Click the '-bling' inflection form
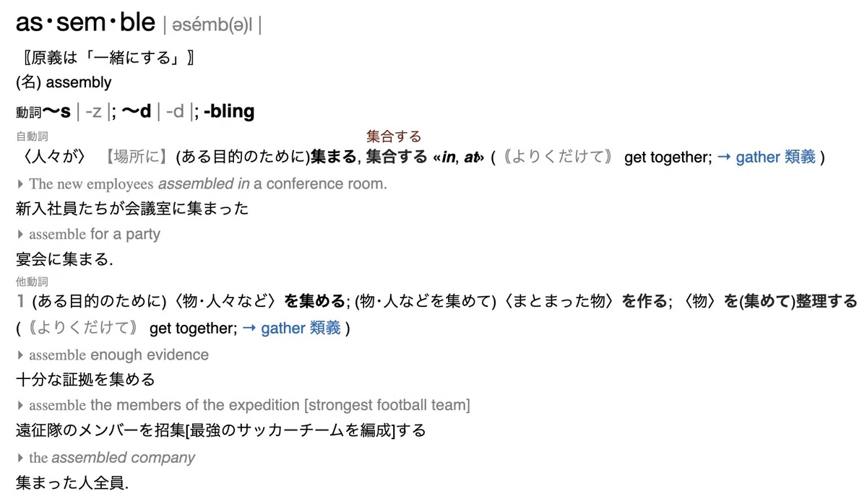 [x=229, y=111]
